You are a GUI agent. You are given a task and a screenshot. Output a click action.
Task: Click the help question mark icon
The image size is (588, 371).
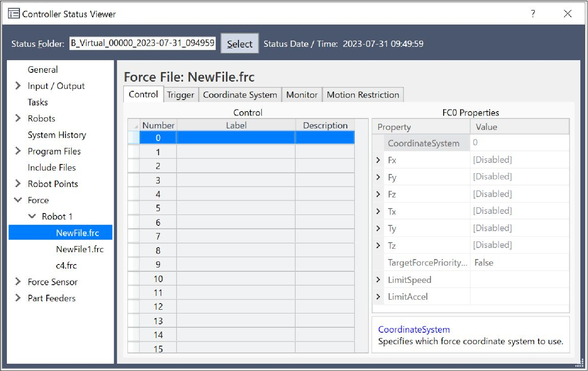(533, 14)
